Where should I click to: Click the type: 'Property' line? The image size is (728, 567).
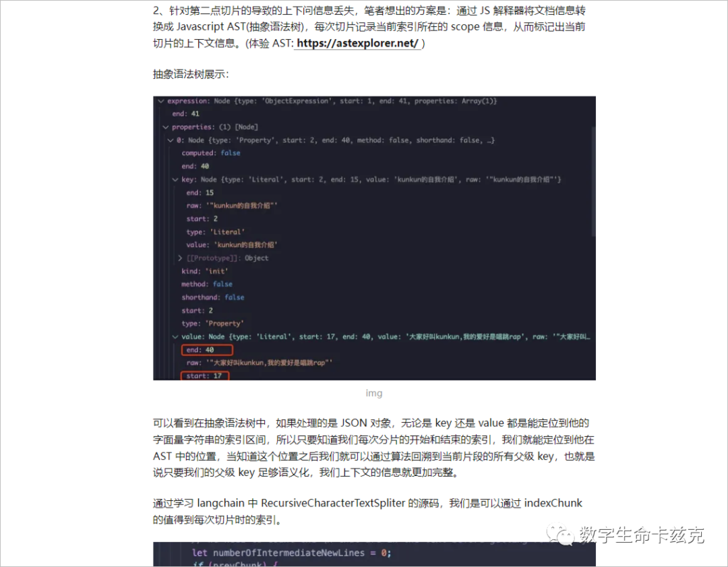pyautogui.click(x=212, y=324)
